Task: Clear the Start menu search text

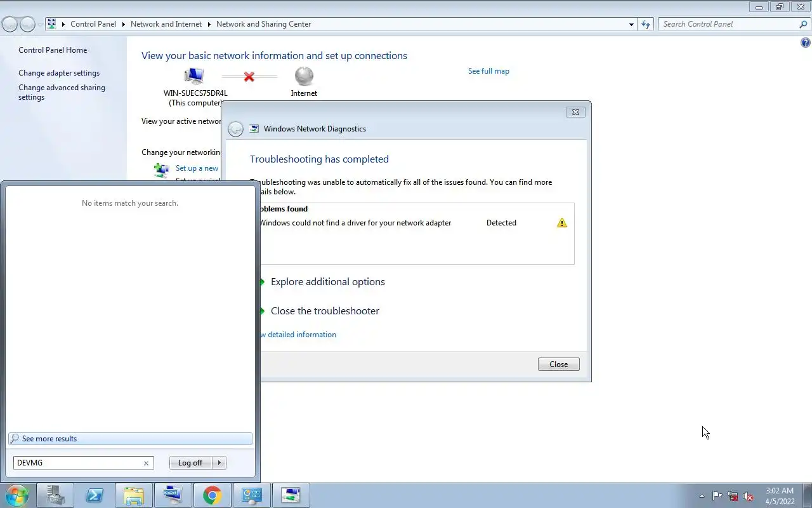Action: click(x=146, y=463)
